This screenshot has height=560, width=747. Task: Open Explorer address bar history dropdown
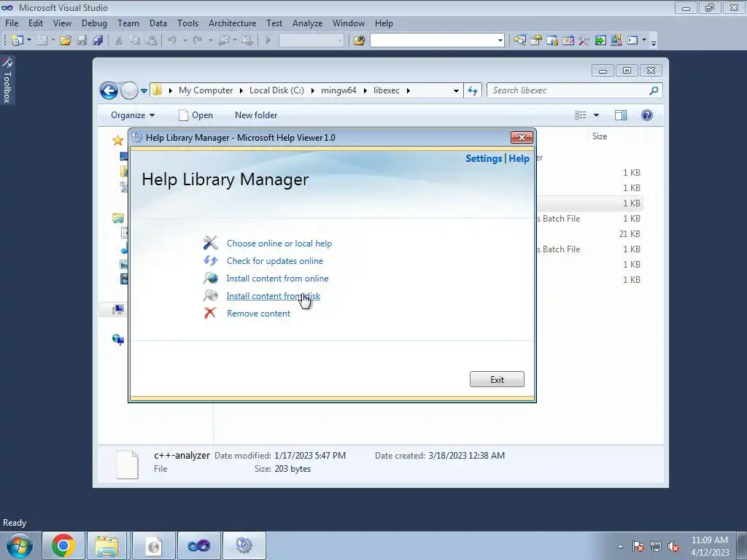click(456, 90)
